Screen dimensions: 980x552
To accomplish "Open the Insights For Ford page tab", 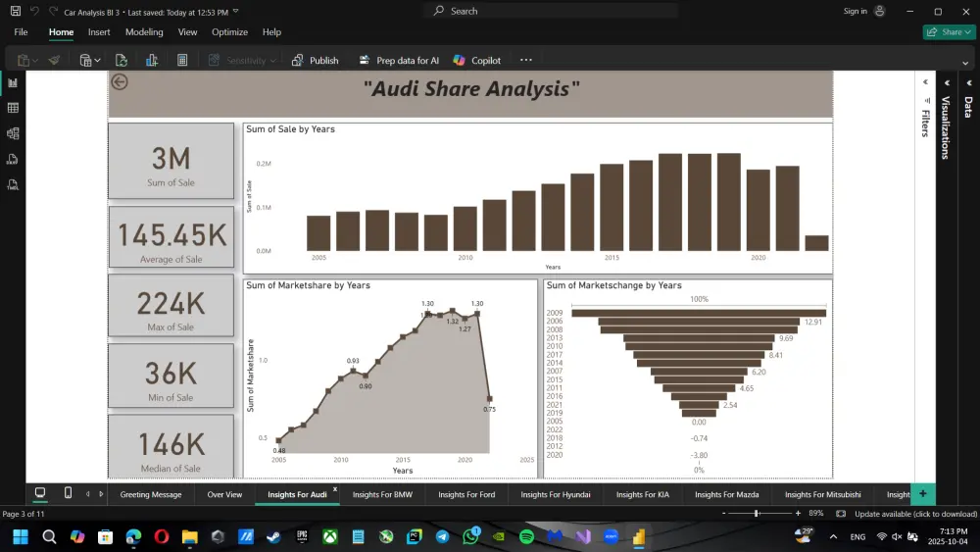I will point(466,494).
